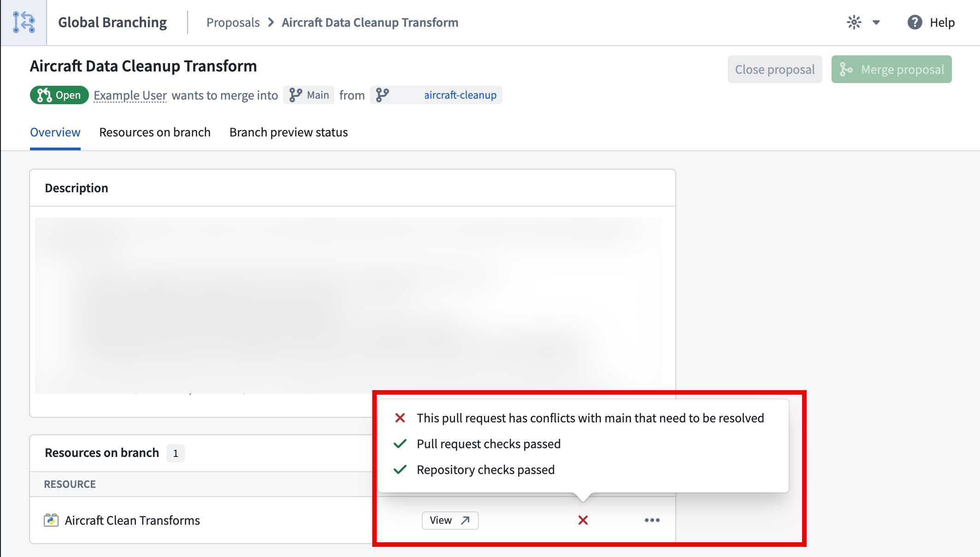Select the aircraft-cleanup branch name
The image size is (980, 557).
tap(459, 96)
